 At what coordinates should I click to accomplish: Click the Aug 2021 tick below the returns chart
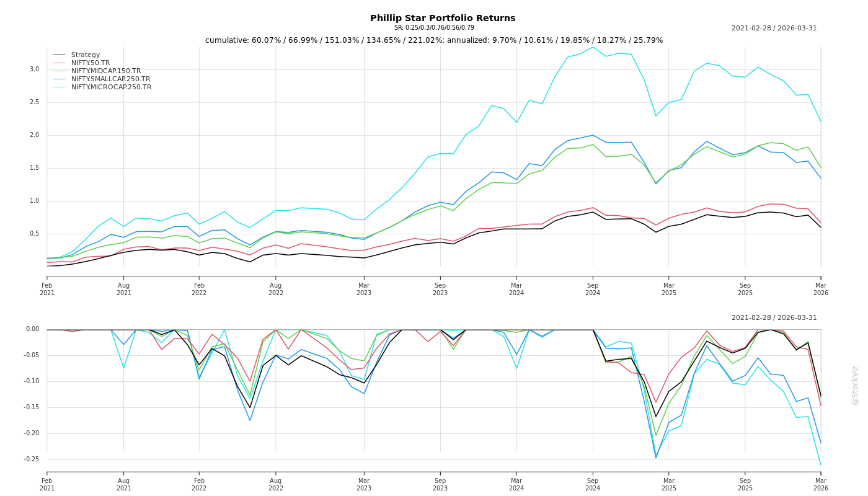124,289
